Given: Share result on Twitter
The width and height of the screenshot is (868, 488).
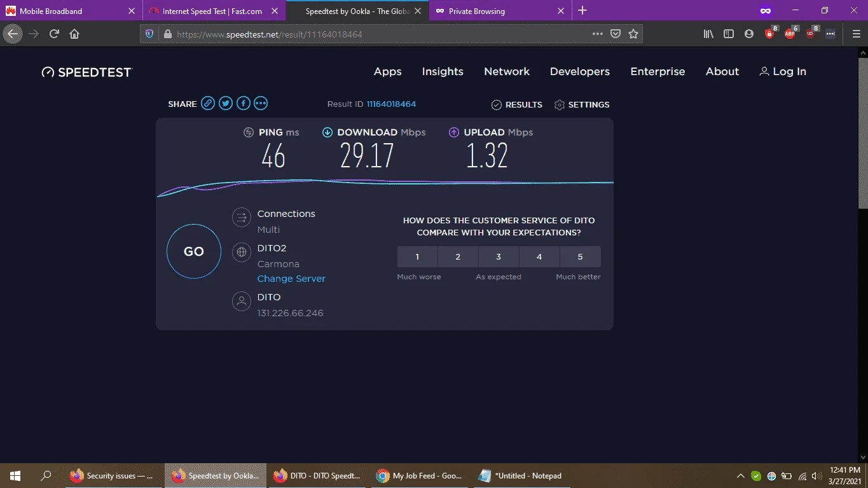Looking at the screenshot, I should [226, 104].
